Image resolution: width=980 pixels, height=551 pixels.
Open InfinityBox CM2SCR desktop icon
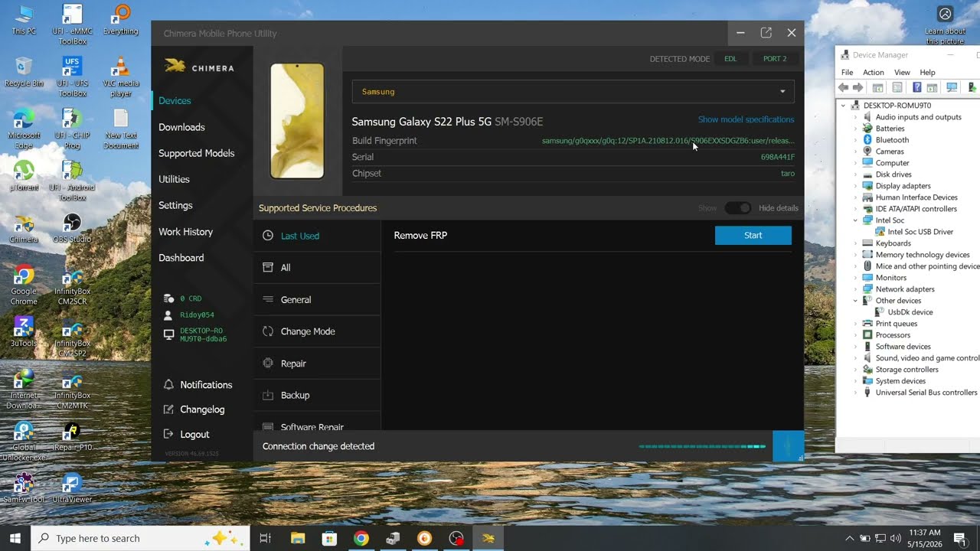(73, 285)
